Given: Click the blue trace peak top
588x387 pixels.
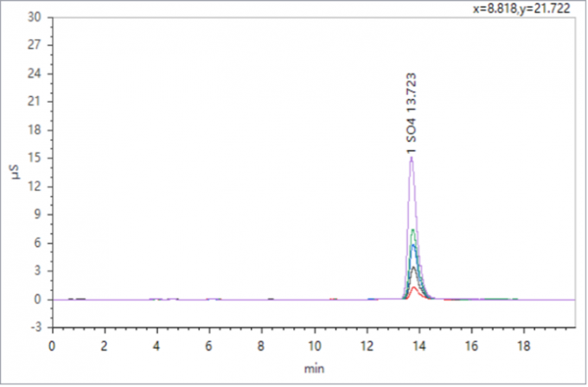Looking at the screenshot, I should point(413,245).
